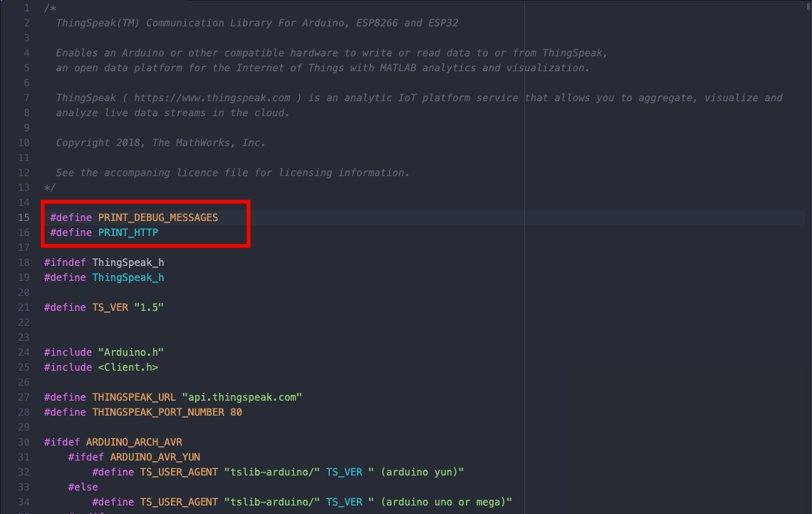The height and width of the screenshot is (514, 812).
Task: Click the "(arduino uno or mega)" string
Action: point(440,502)
